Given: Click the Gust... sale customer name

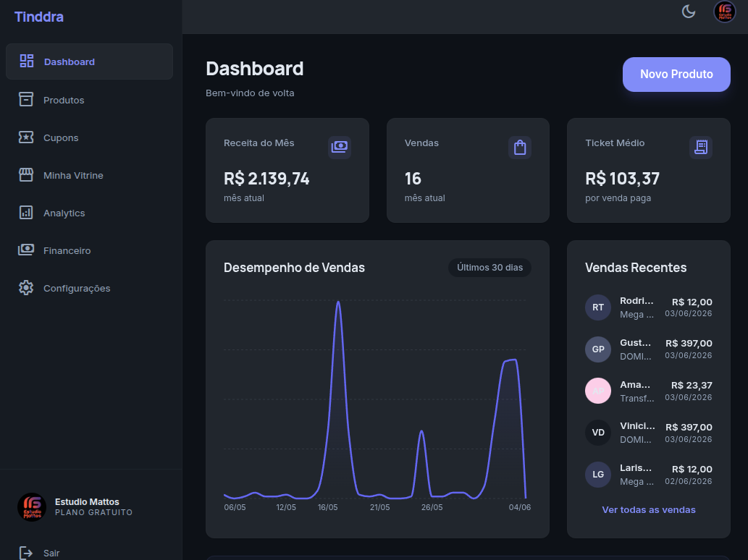Looking at the screenshot, I should (635, 343).
